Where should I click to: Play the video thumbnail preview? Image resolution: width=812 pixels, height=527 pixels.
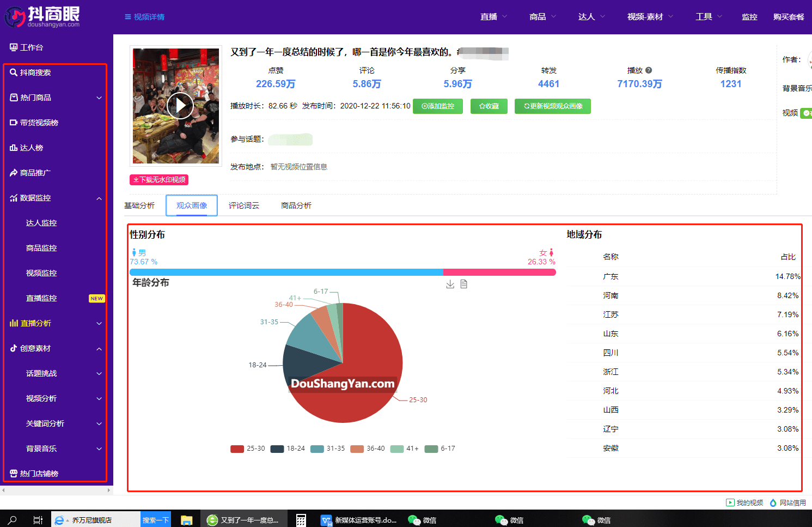[180, 106]
